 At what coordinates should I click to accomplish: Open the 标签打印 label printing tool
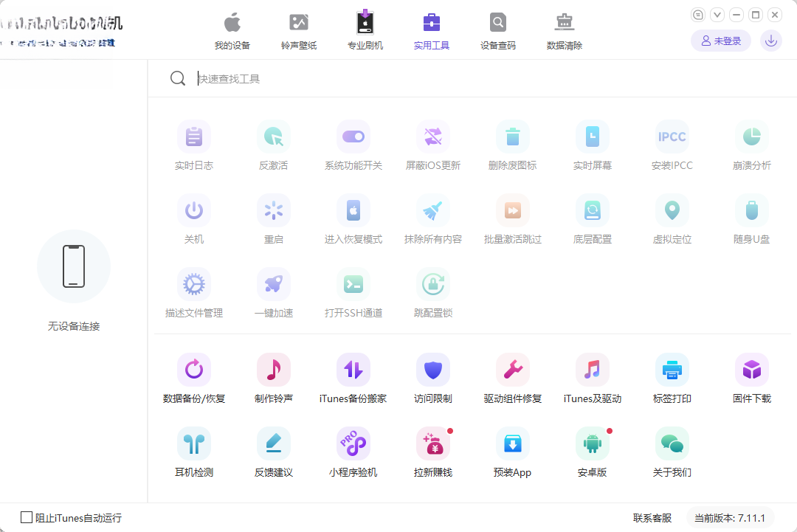(672, 370)
